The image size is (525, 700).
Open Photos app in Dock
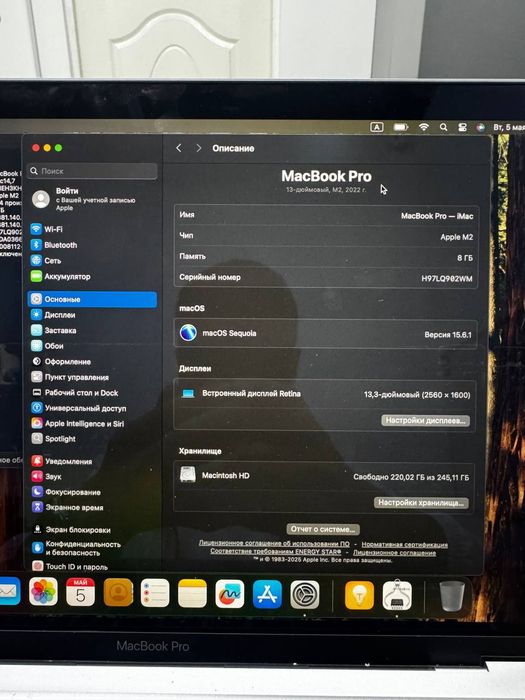(x=43, y=592)
